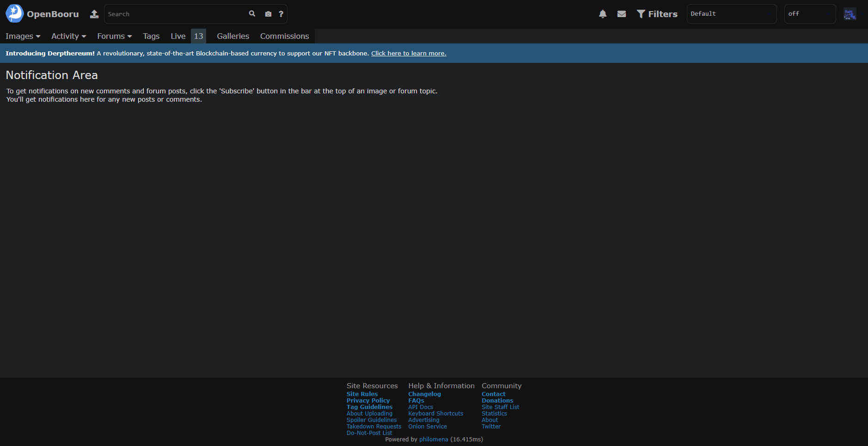Open reverse image search camera icon
This screenshot has height=446, width=868.
click(268, 14)
